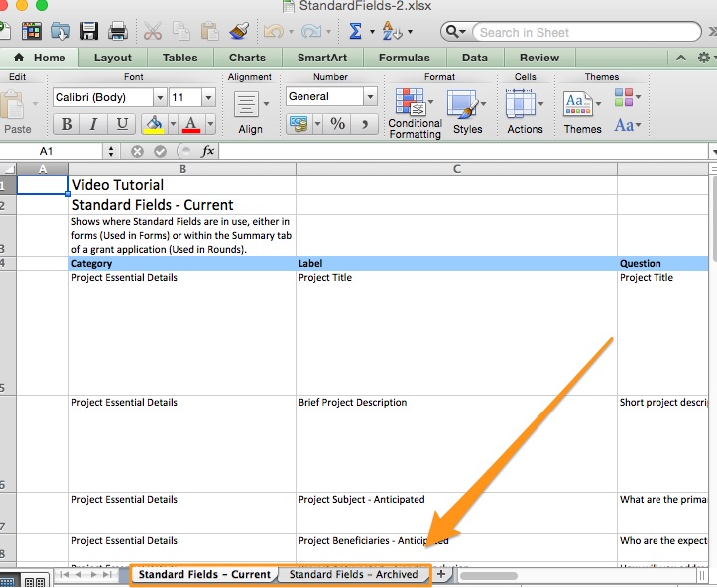Switch to the Formulas ribbon tab
The height and width of the screenshot is (588, 717).
[x=405, y=58]
